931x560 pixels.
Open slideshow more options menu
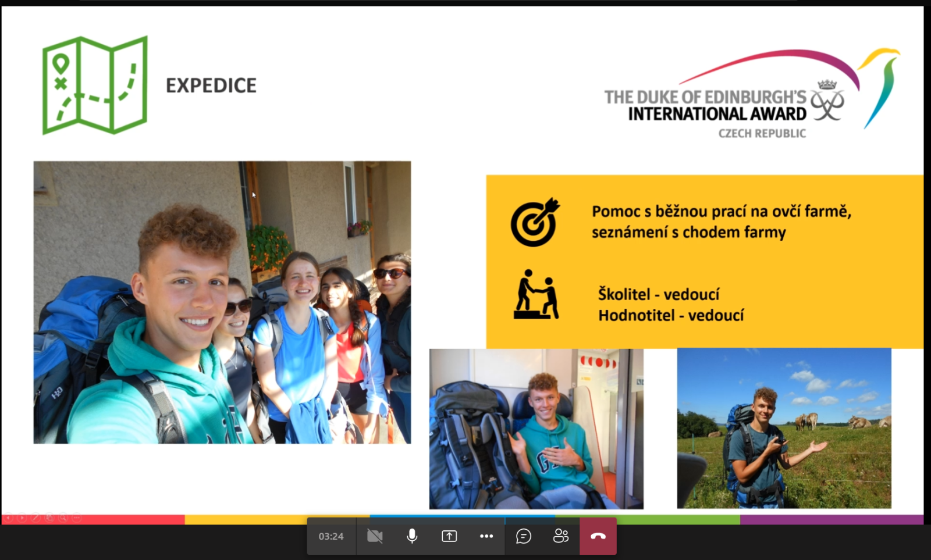pyautogui.click(x=77, y=517)
